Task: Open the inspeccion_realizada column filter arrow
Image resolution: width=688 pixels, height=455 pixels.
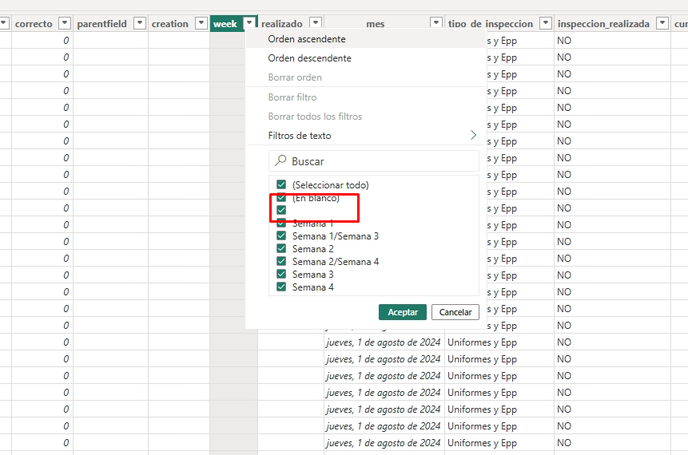Action: pos(662,23)
